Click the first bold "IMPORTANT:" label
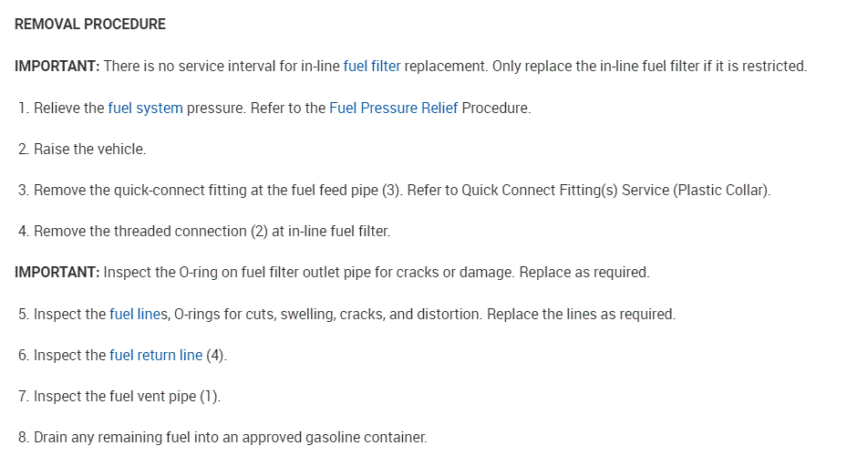 [x=57, y=67]
